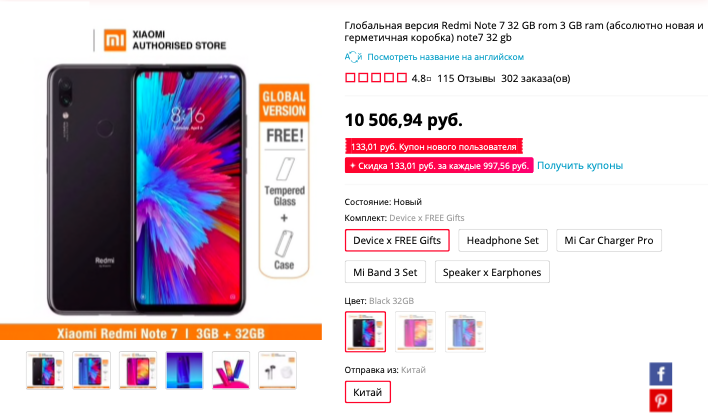Select the blue phone color swatch

coord(465,331)
